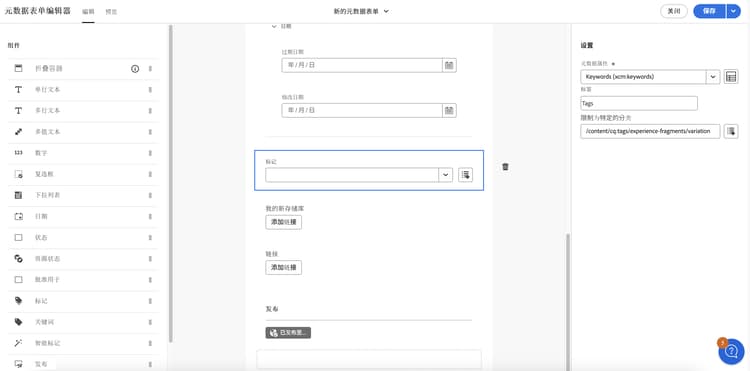The image size is (750, 371).
Task: Click the 发布 section heading in form
Action: click(x=272, y=309)
